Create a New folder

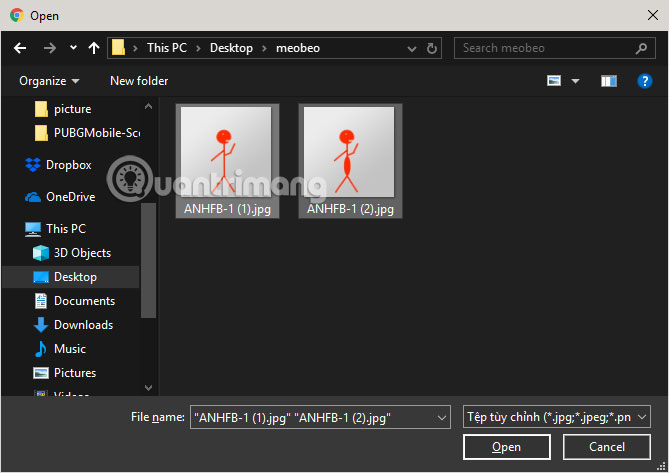pyautogui.click(x=139, y=81)
